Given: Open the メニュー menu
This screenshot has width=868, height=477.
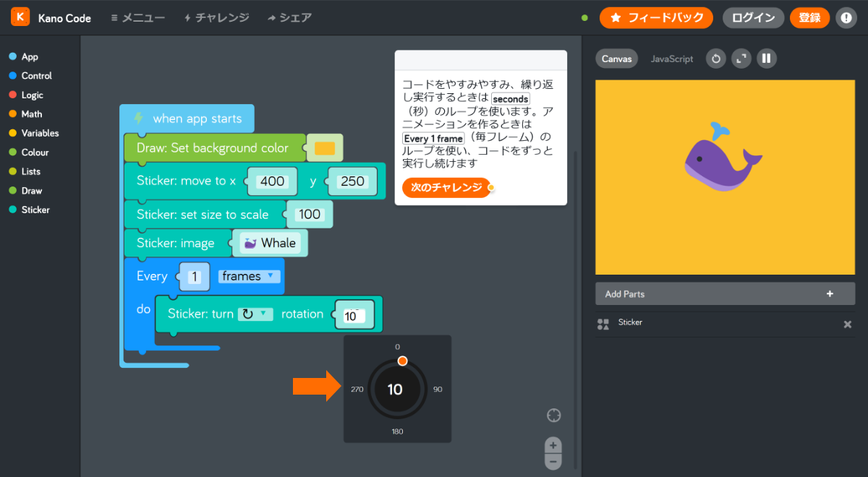Looking at the screenshot, I should [137, 17].
